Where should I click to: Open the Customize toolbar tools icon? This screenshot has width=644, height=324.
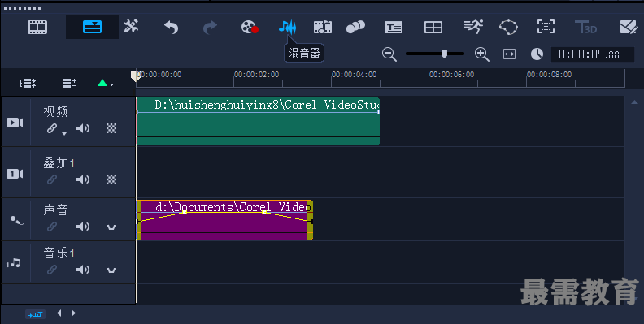pos(131,27)
